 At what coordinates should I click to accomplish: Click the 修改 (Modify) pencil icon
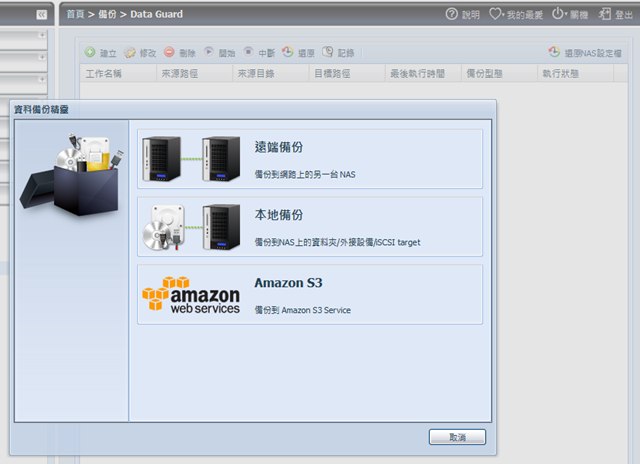tap(129, 52)
